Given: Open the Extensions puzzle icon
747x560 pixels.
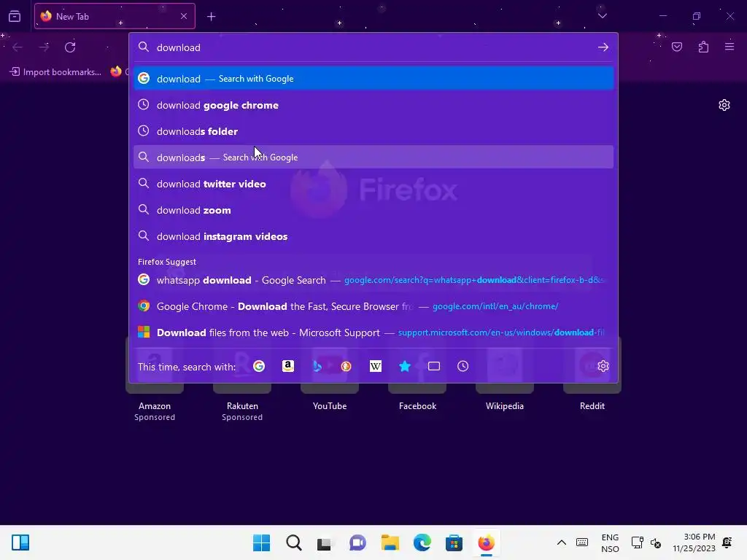Looking at the screenshot, I should pos(703,47).
